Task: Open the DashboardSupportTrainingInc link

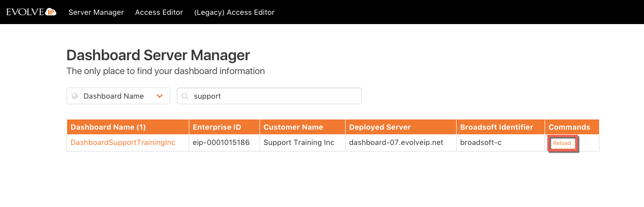Action: 123,143
